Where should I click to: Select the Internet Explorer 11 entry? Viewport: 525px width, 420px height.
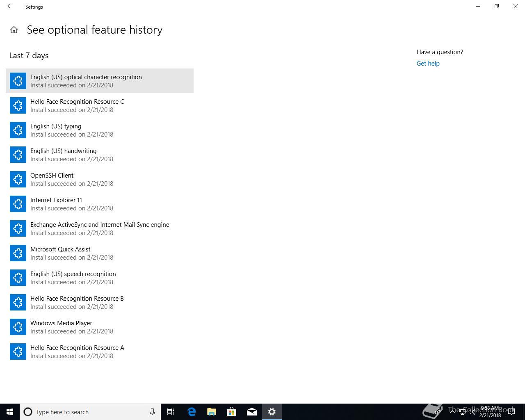point(100,204)
